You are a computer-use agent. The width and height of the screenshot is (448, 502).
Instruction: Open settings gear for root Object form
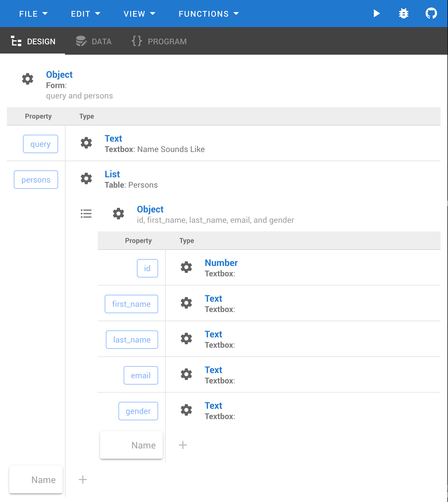coord(28,79)
